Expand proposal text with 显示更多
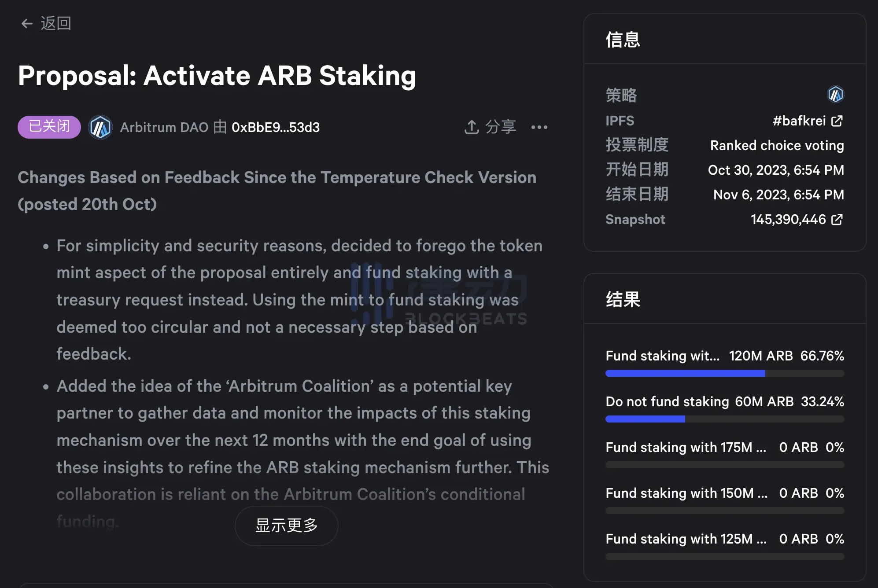This screenshot has width=878, height=588. point(286,526)
